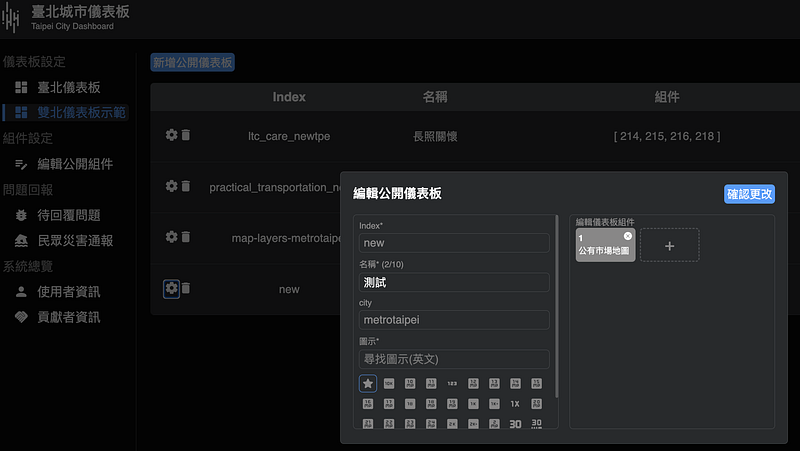Screen dimensions: 800x451
Task: Click the 'new' index cell in the table
Action: tap(289, 289)
